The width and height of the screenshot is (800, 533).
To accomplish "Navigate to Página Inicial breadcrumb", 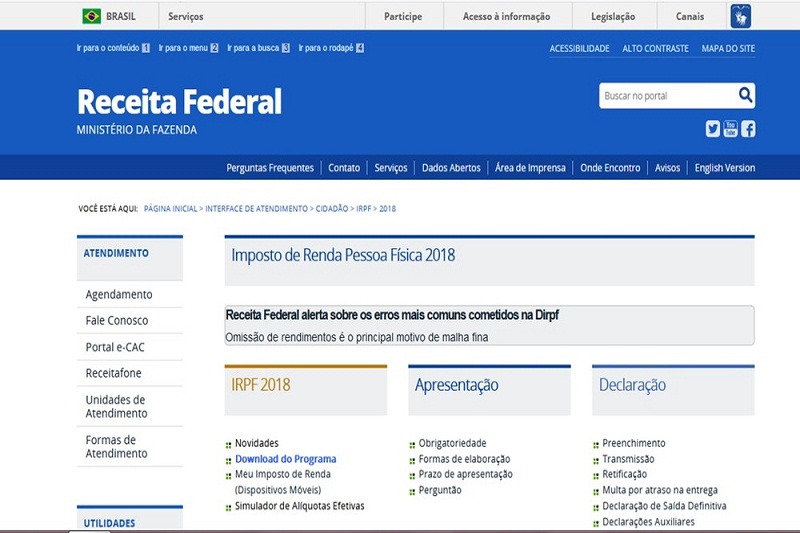I will (x=170, y=208).
